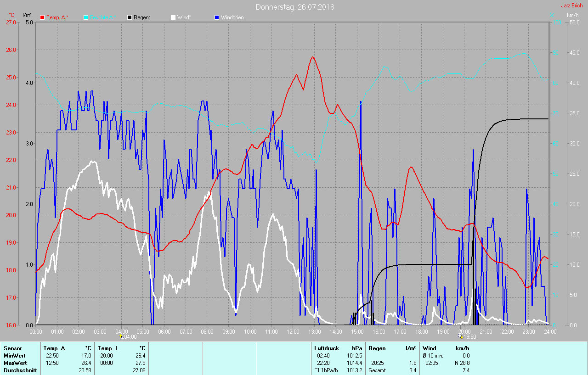Click the sunset marker at 19:50
The width and height of the screenshot is (588, 375).
coord(461,336)
